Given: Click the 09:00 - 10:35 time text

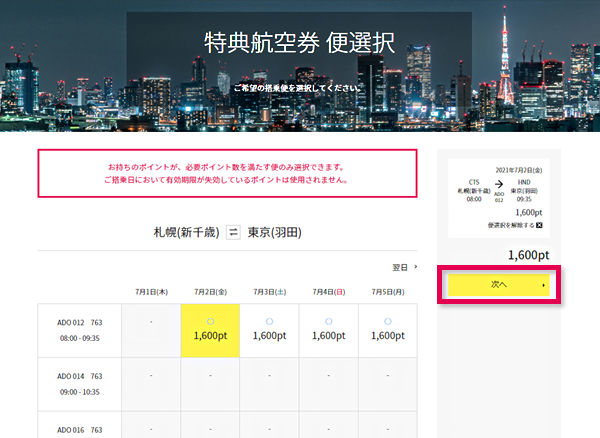Looking at the screenshot, I should tap(80, 392).
